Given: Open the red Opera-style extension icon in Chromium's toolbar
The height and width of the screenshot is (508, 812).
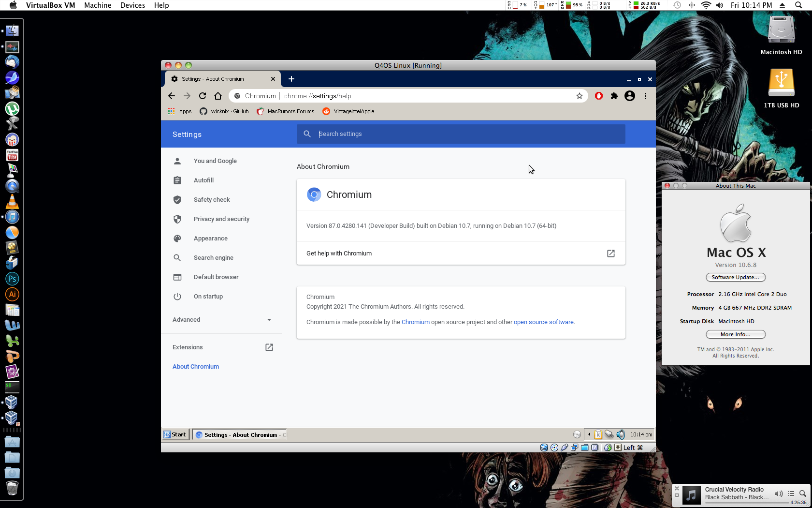Looking at the screenshot, I should pyautogui.click(x=599, y=96).
